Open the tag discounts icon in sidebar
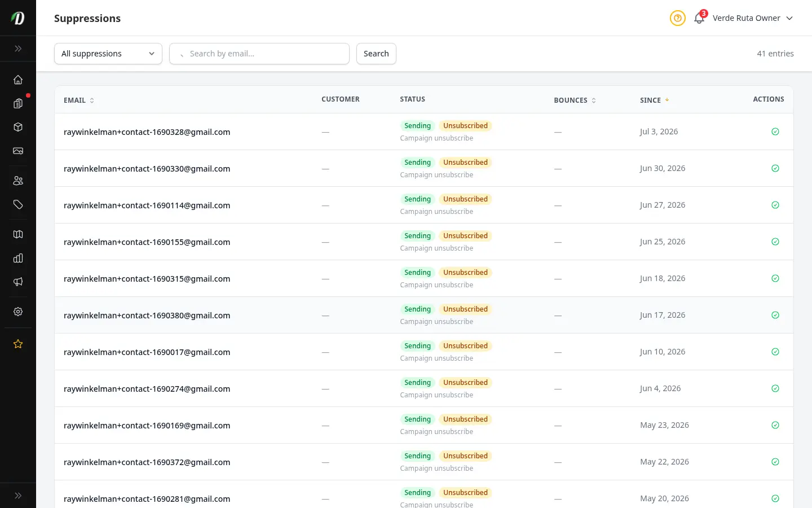812x508 pixels. [x=18, y=204]
